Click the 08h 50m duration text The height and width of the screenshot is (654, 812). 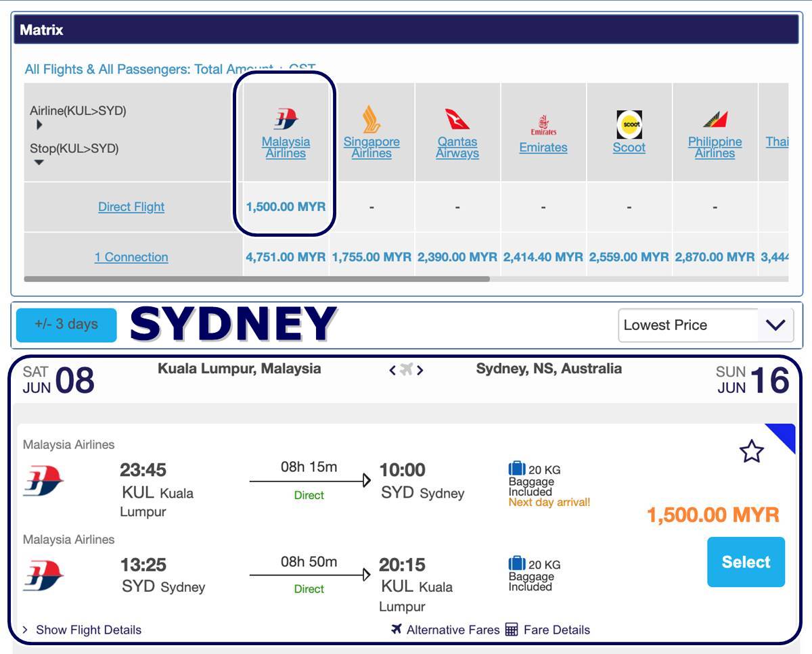tap(309, 561)
